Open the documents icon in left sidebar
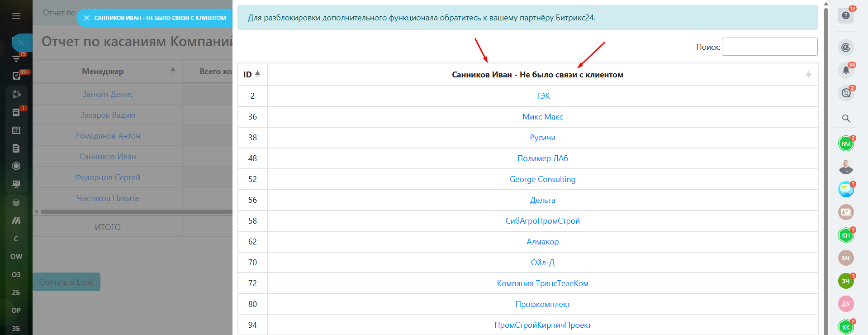The image size is (868, 335). click(16, 148)
